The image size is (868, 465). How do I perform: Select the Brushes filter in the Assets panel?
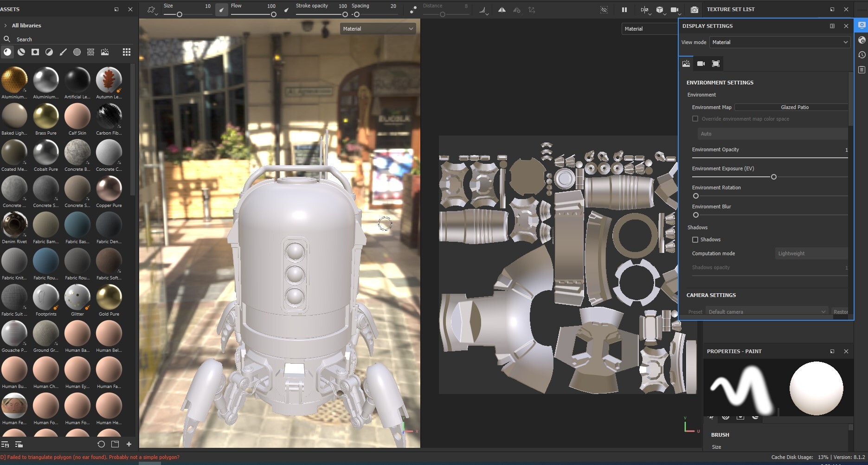[x=64, y=52]
